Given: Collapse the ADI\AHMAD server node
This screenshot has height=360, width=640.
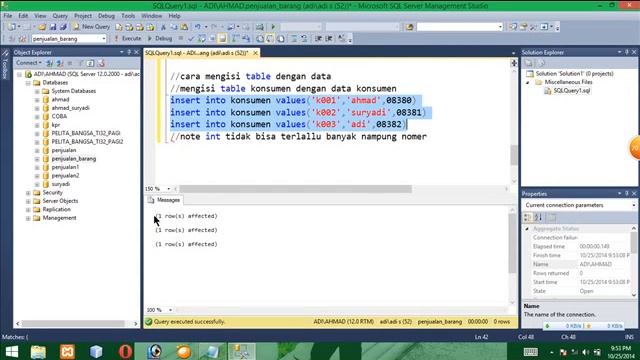Looking at the screenshot, I should (x=19, y=74).
